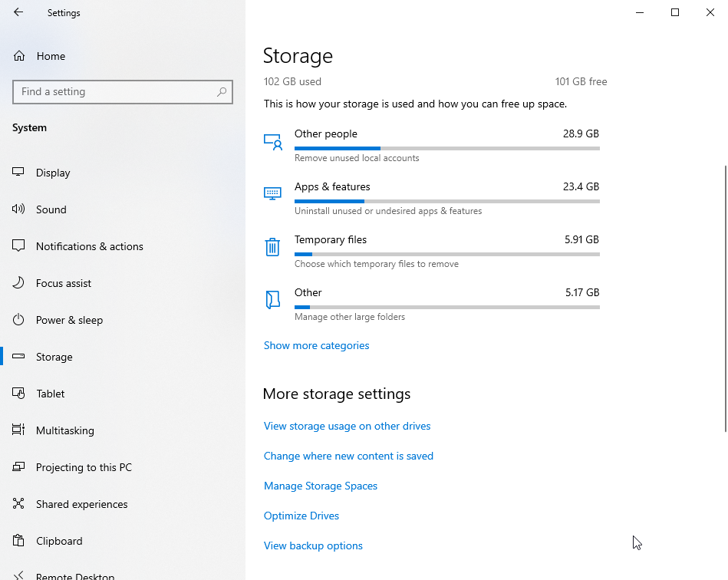Viewport: 728px width, 580px height.
Task: Open View storage usage on other drives
Action: [x=347, y=426]
